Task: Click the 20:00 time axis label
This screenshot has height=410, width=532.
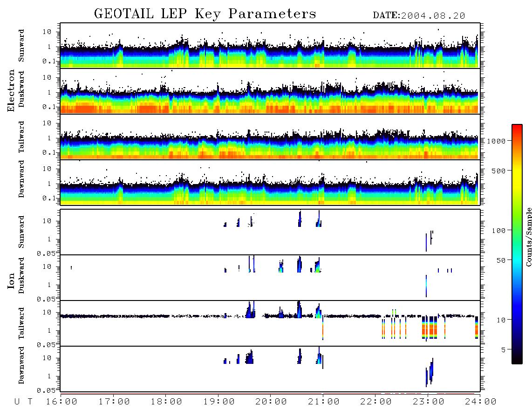Action: (272, 402)
